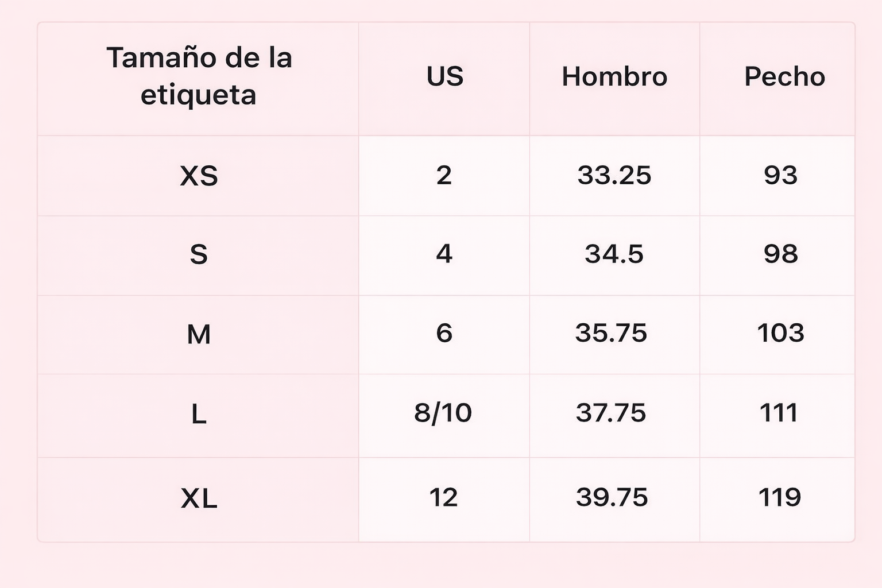882x588 pixels.
Task: Select the M size label cell
Action: [199, 334]
